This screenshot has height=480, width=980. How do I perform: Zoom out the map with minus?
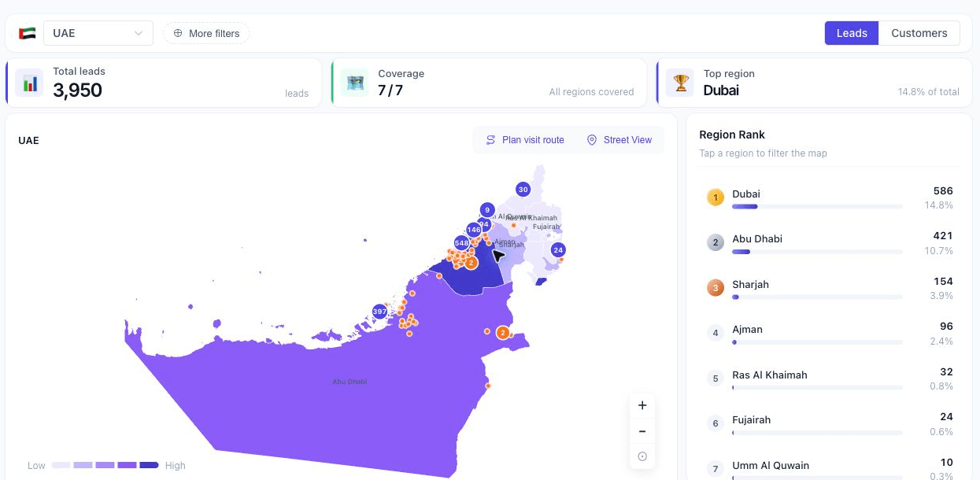pyautogui.click(x=642, y=431)
